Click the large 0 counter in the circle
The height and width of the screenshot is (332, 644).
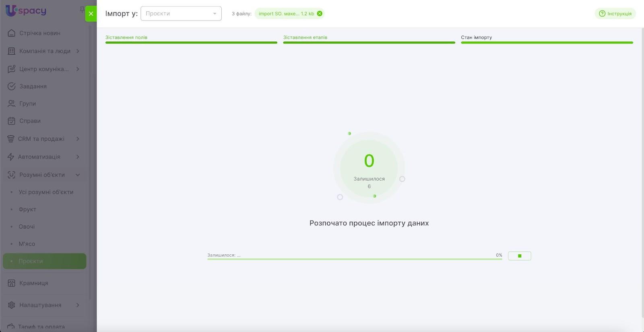[369, 161]
